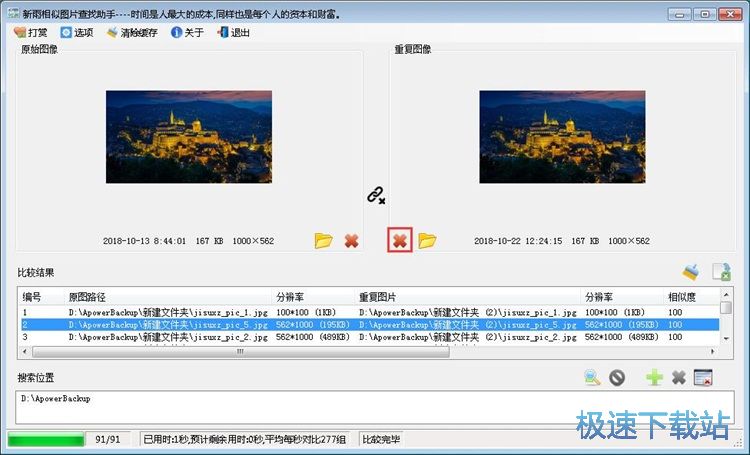Image resolution: width=750 pixels, height=455 pixels.
Task: Click 比较完毕 status text
Action: point(381,439)
